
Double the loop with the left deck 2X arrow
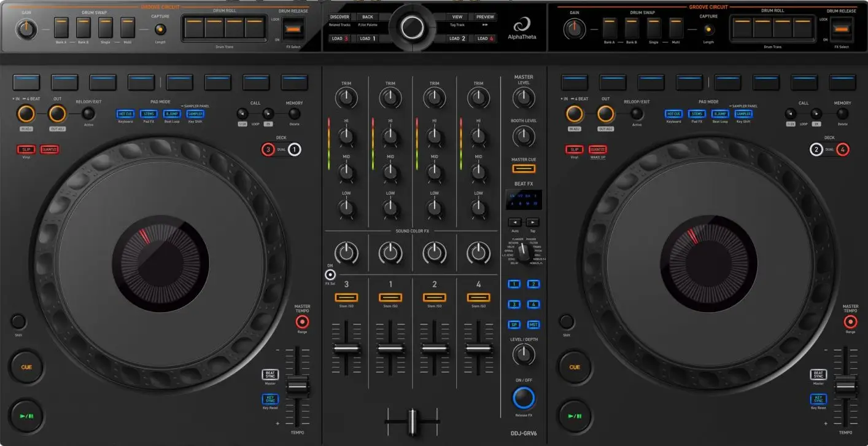tap(268, 114)
